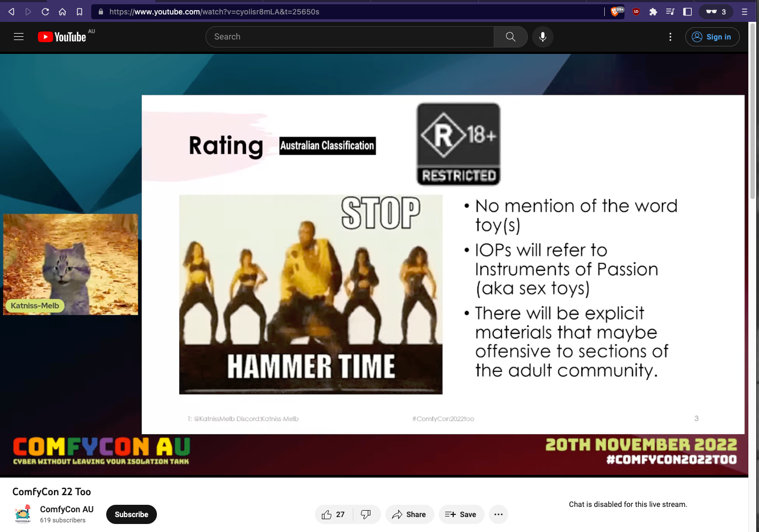Screen dimensions: 759x532
Task: Open ComfyCon AU channel avatar
Action: (x=23, y=514)
